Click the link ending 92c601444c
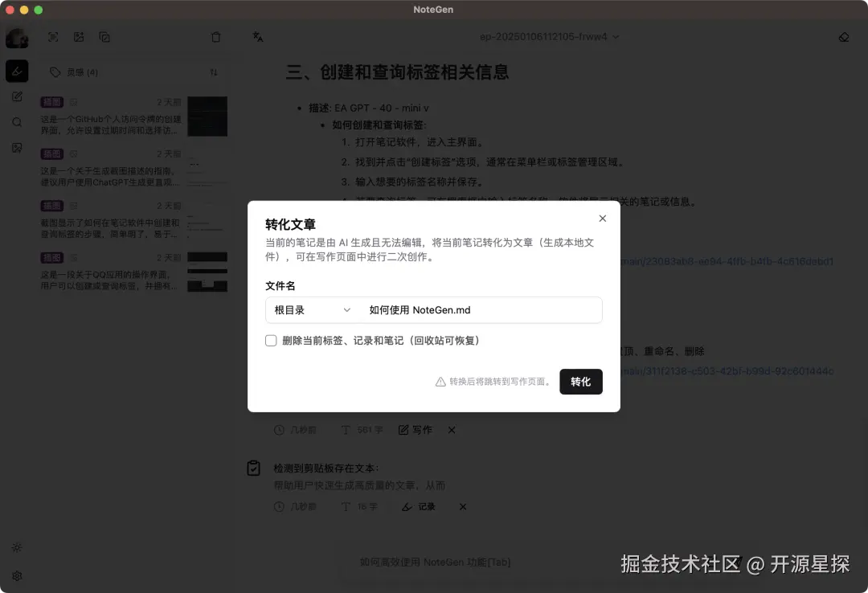 (x=727, y=371)
